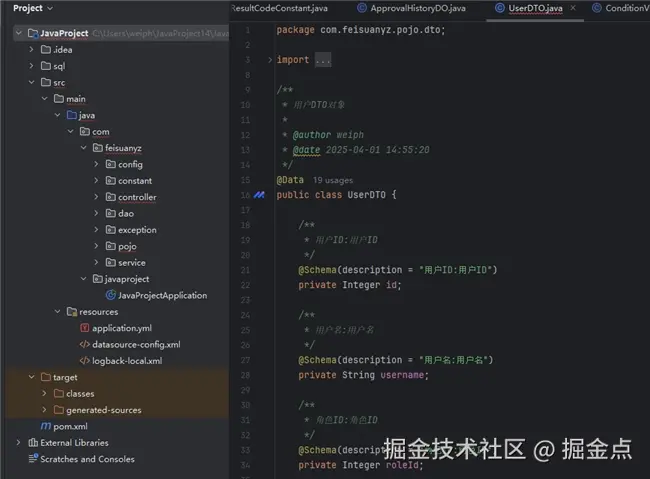Expand the constant package
This screenshot has height=479, width=650.
(x=96, y=180)
